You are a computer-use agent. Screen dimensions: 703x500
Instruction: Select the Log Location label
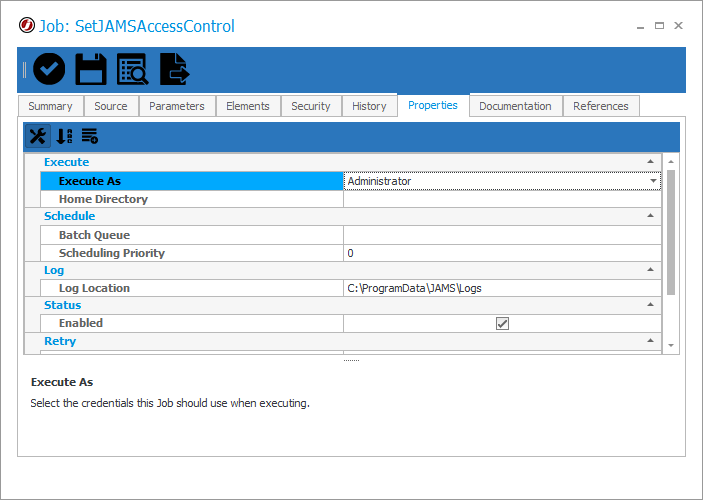(x=94, y=288)
